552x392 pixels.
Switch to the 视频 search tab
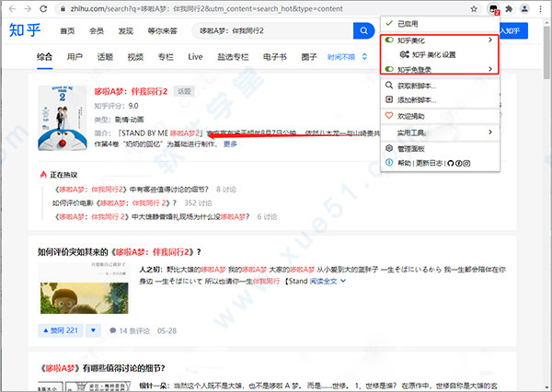point(135,57)
